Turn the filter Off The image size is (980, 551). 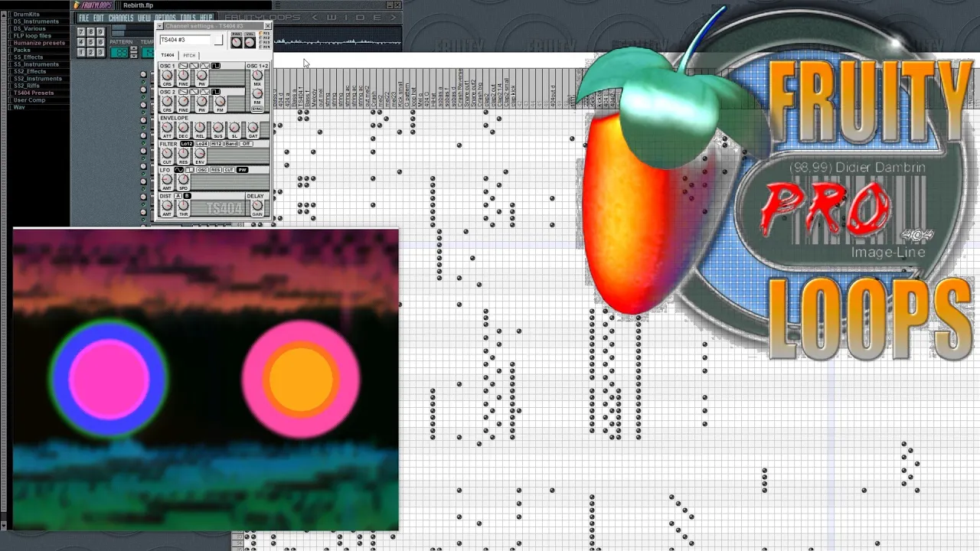[247, 144]
